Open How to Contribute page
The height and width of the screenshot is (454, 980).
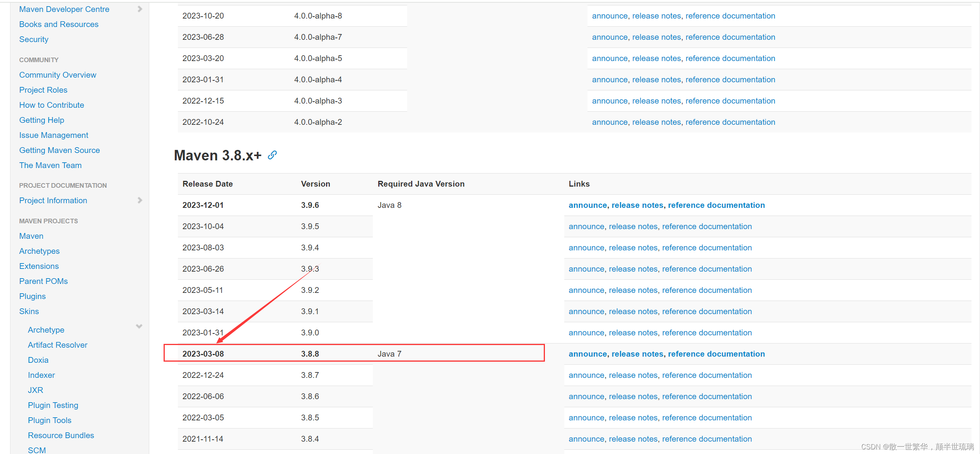[x=51, y=105]
